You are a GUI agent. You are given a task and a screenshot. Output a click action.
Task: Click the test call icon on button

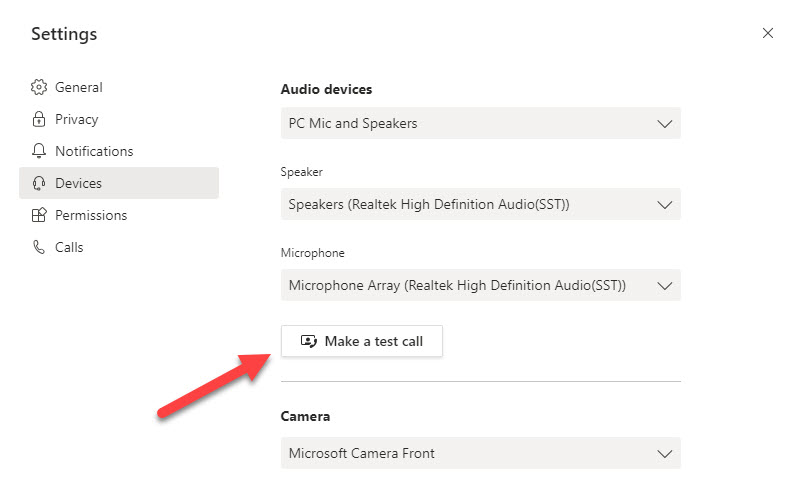point(309,342)
